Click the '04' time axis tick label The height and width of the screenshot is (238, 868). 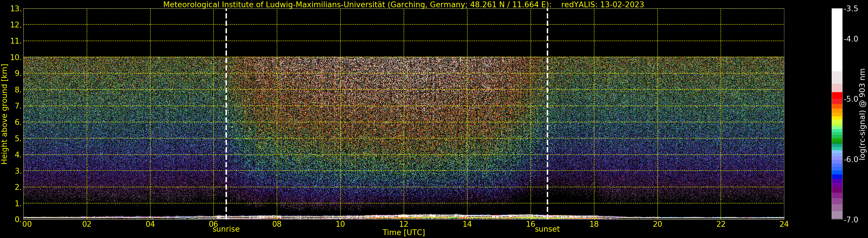pyautogui.click(x=150, y=224)
